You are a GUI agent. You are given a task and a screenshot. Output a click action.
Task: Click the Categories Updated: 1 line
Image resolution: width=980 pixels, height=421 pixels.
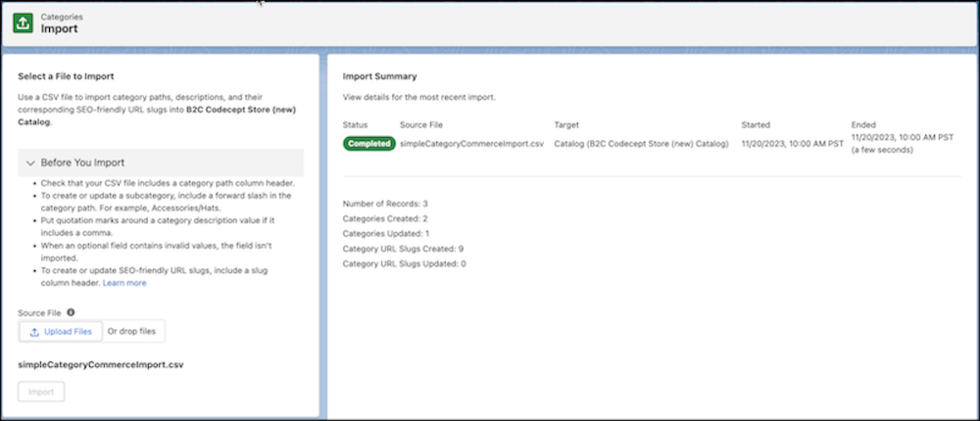point(385,234)
